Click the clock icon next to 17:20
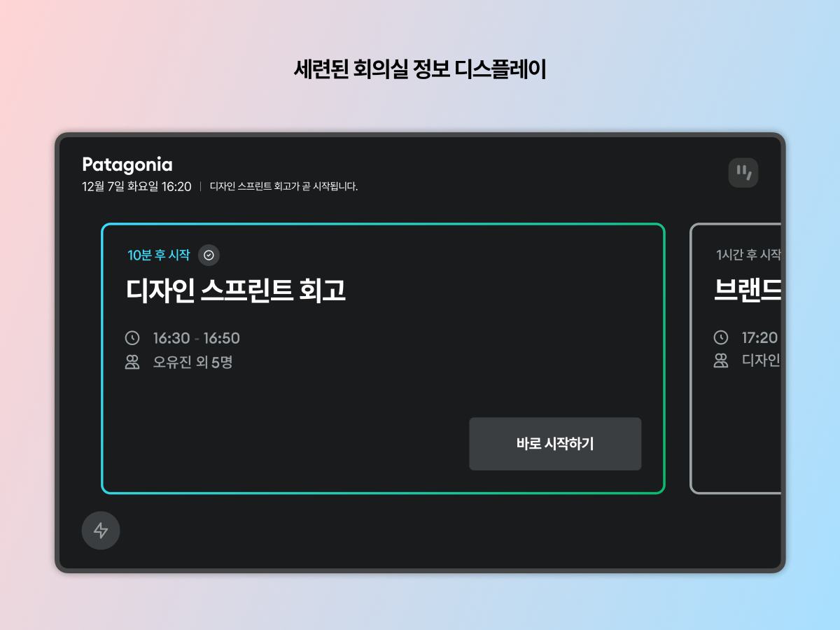Image resolution: width=840 pixels, height=630 pixels. (721, 337)
